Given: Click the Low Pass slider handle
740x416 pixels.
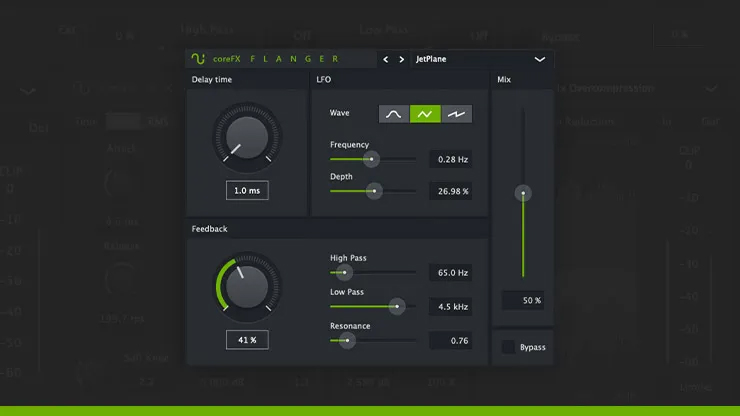Looking at the screenshot, I should 397,306.
